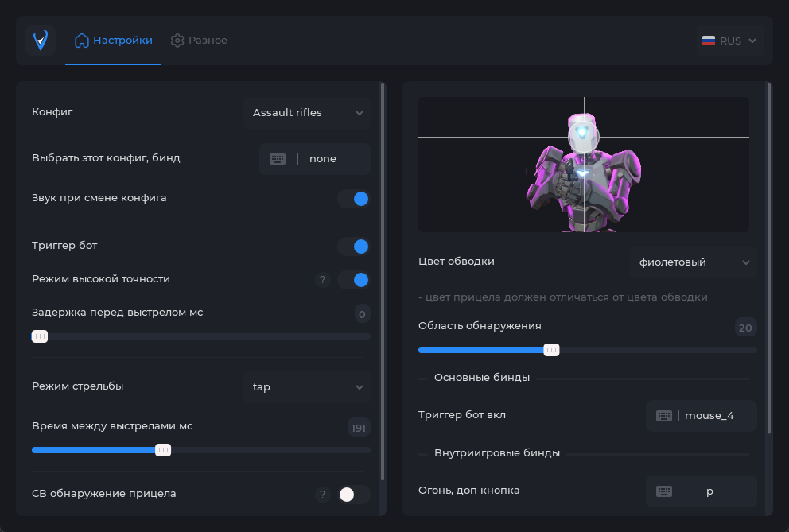Switch to the Разное tab
Image resolution: width=789 pixels, height=532 pixels.
[199, 41]
